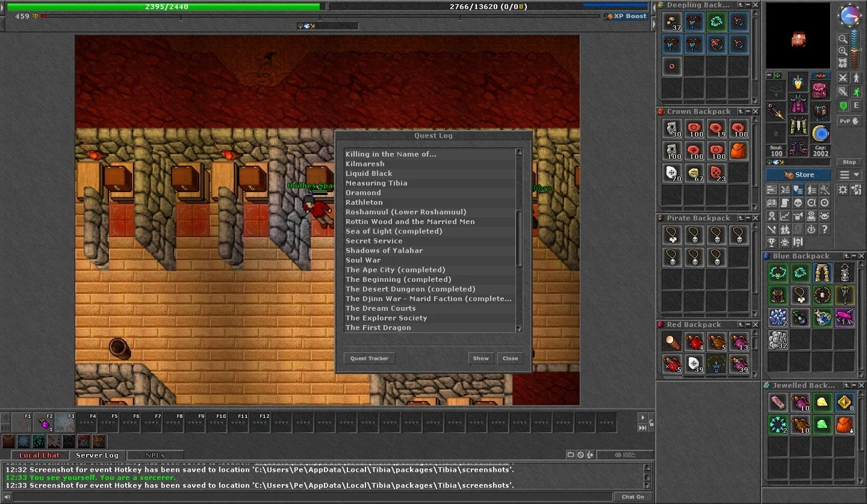Image resolution: width=867 pixels, height=504 pixels.
Task: Click the anchor icon in the widget grid
Action: [x=811, y=230]
